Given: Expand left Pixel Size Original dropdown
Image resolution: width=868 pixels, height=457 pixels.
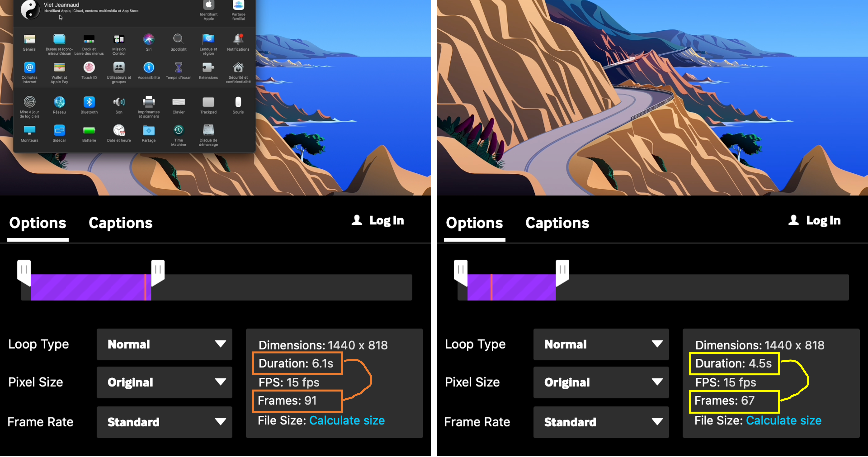Looking at the screenshot, I should 165,382.
